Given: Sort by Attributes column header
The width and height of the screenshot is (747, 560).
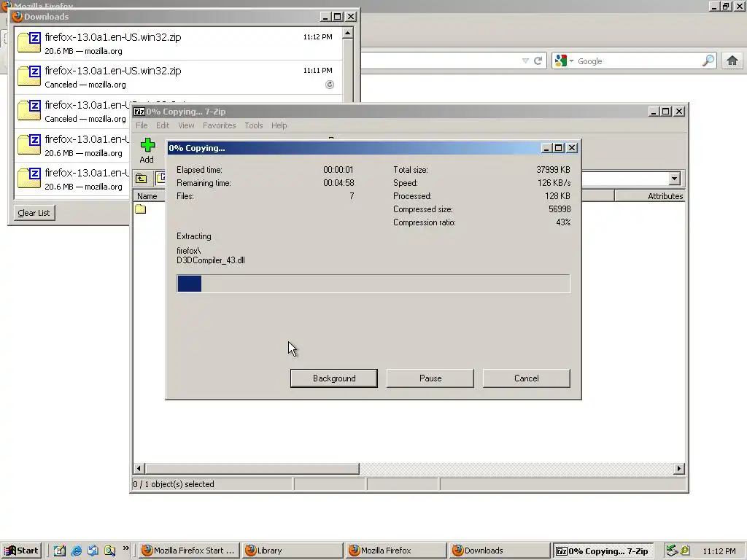Looking at the screenshot, I should pos(650,195).
